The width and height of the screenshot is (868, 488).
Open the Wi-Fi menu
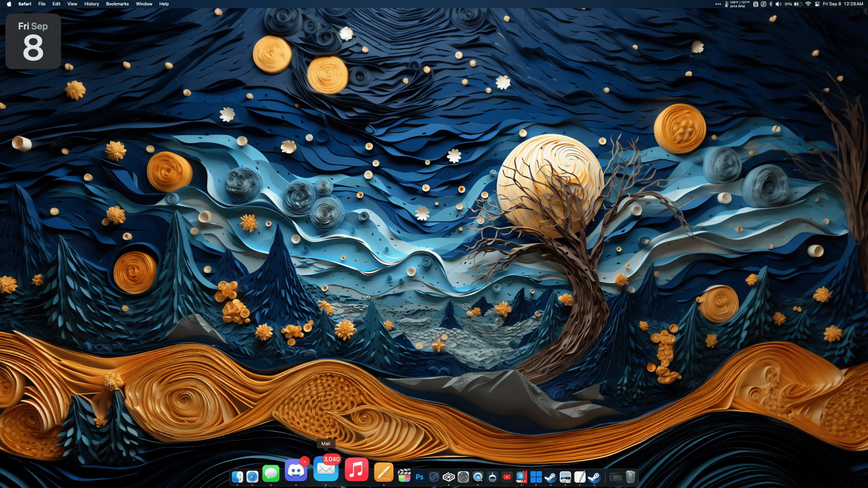coord(808,4)
